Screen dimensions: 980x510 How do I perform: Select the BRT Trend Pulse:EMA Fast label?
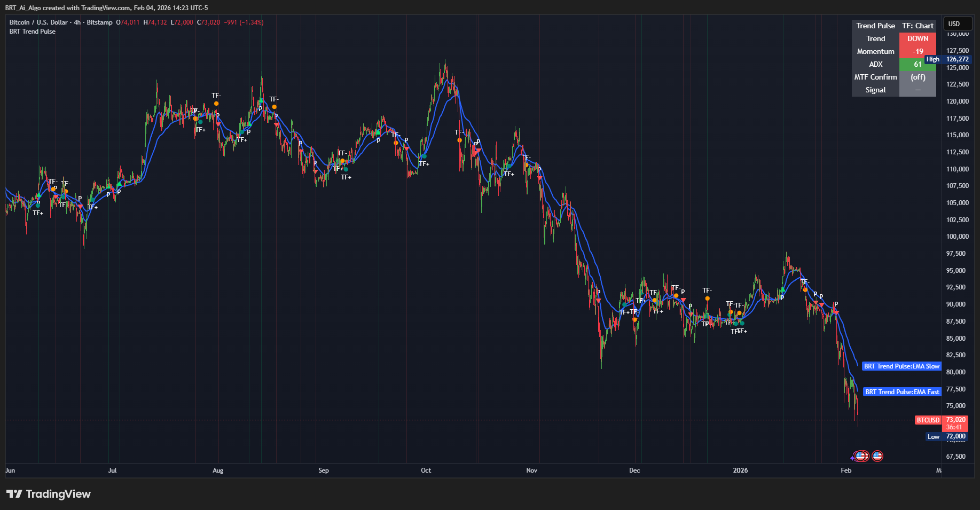click(x=901, y=392)
